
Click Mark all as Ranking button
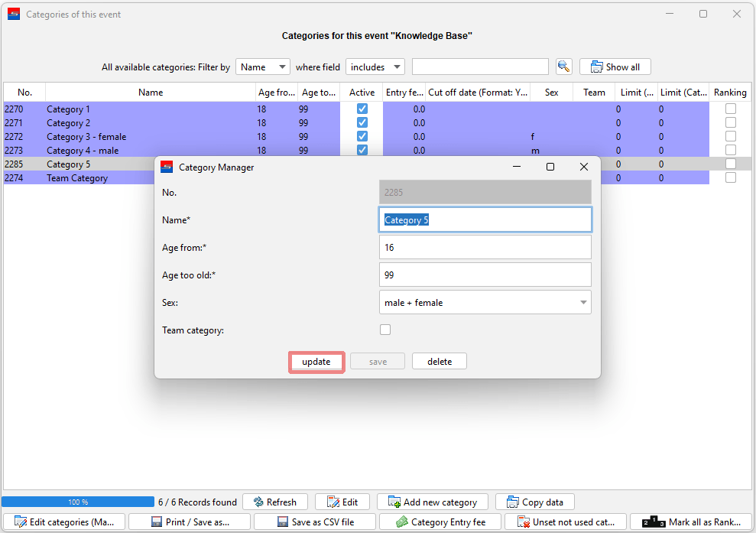tap(692, 522)
